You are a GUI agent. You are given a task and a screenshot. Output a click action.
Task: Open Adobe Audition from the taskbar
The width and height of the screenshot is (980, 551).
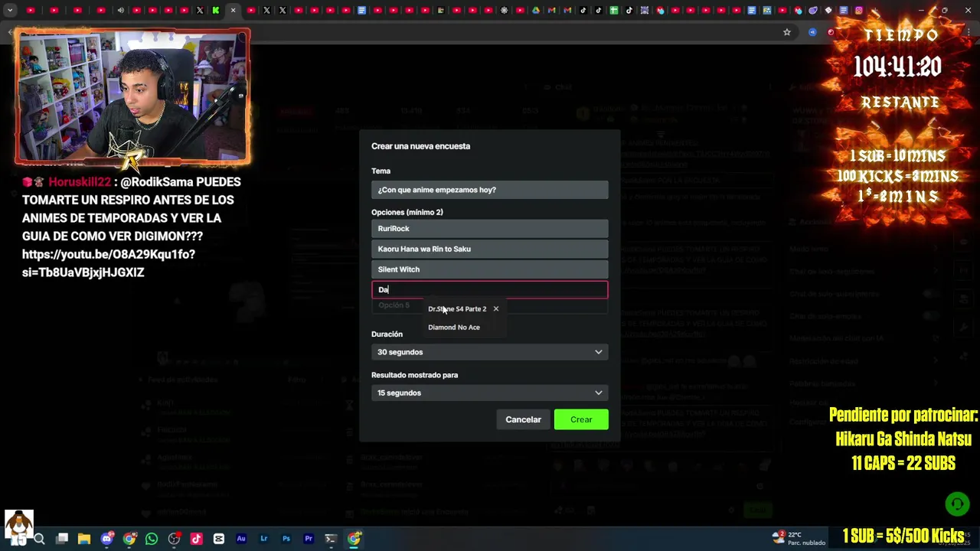[x=241, y=539]
